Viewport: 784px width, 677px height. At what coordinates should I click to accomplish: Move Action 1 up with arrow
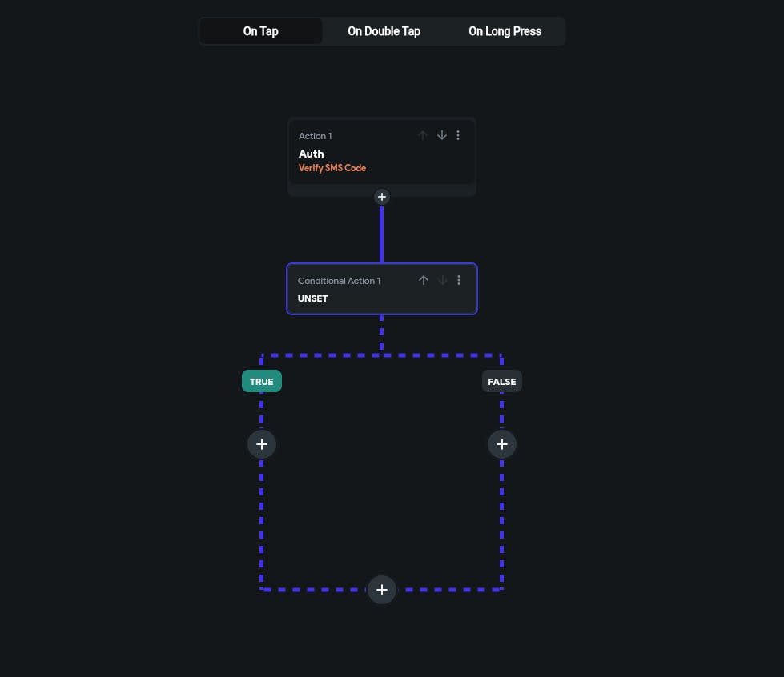coord(423,135)
